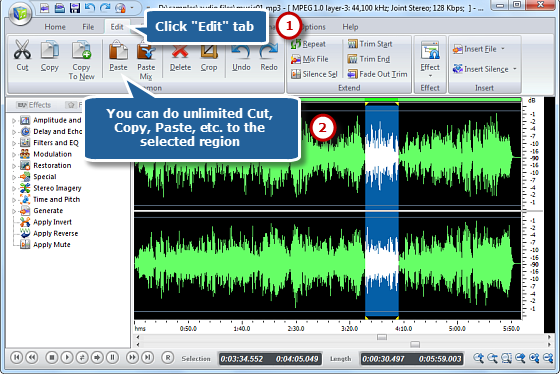Screen dimensions: 560x374
Task: Expand the Delay and Echo node arrow
Action: [14, 132]
